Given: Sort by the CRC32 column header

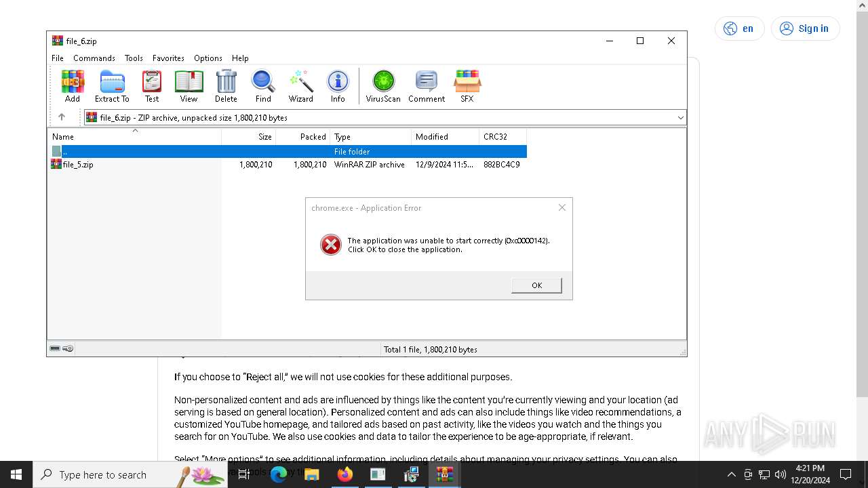Looking at the screenshot, I should 503,136.
